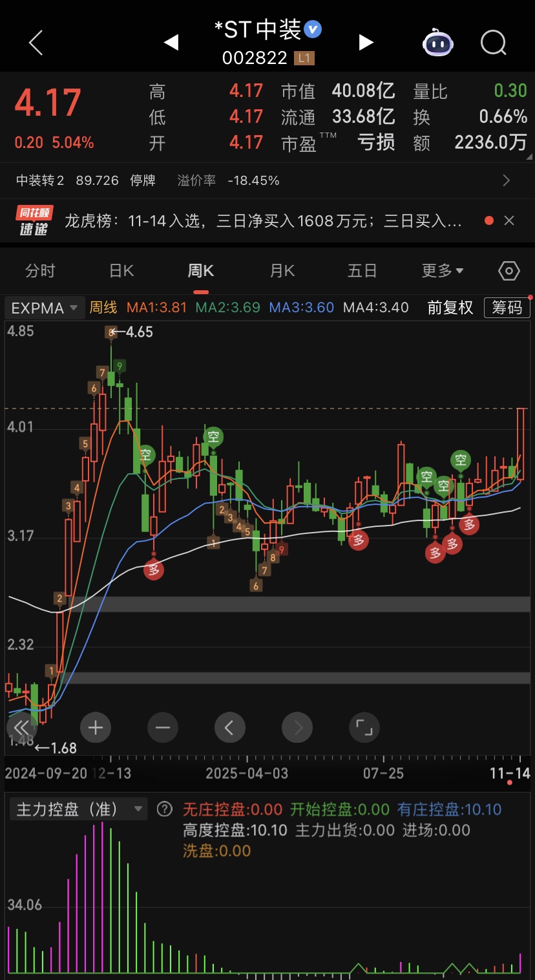Tap the 中装转2 bond label
The image size is (535, 980).
40,180
